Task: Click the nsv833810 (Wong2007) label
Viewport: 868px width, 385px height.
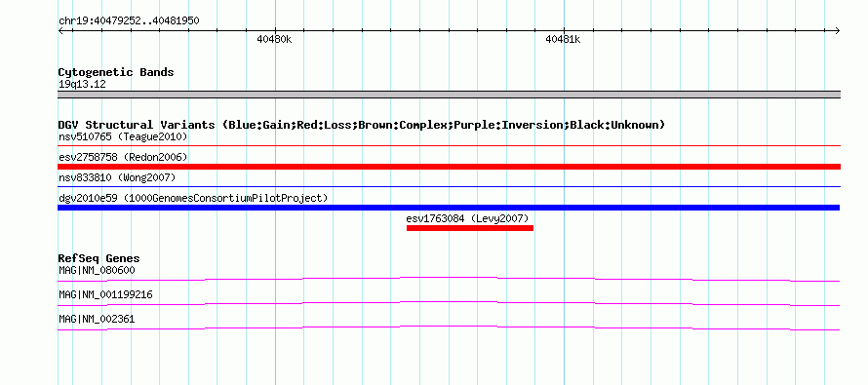Action: click(117, 177)
